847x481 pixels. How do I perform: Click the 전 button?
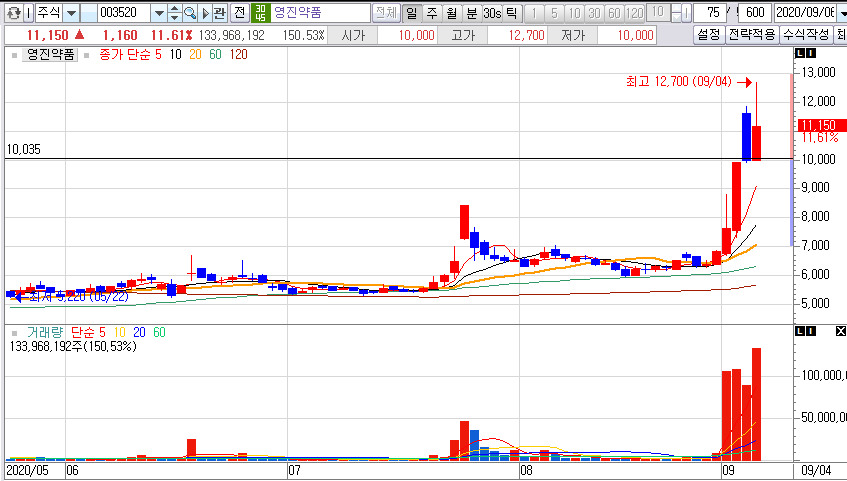[240, 13]
